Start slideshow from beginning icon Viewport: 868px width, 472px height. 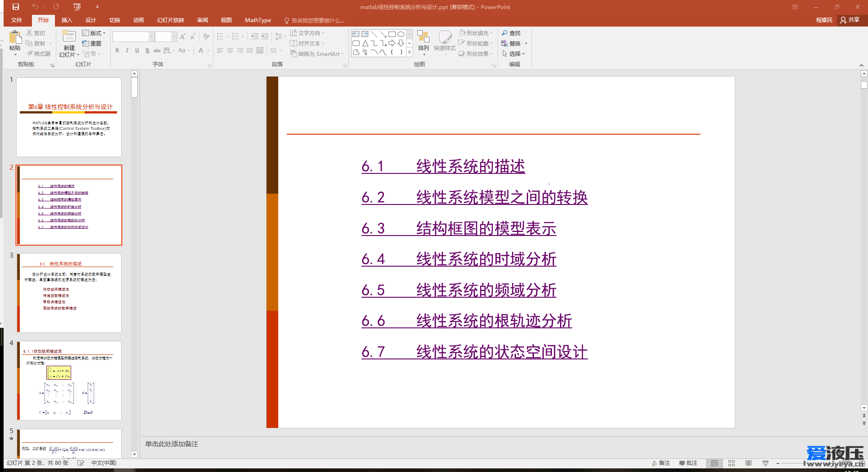click(77, 7)
